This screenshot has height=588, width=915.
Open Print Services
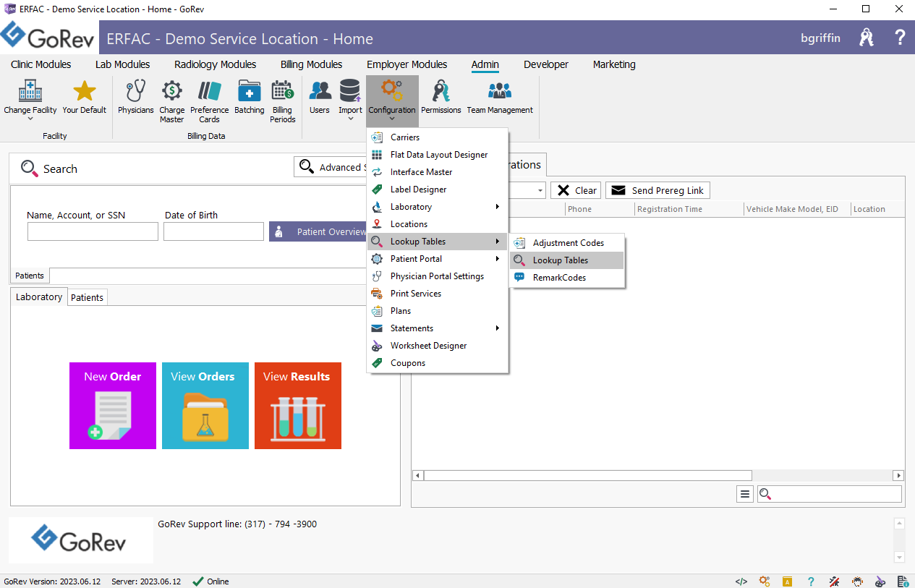click(437, 294)
